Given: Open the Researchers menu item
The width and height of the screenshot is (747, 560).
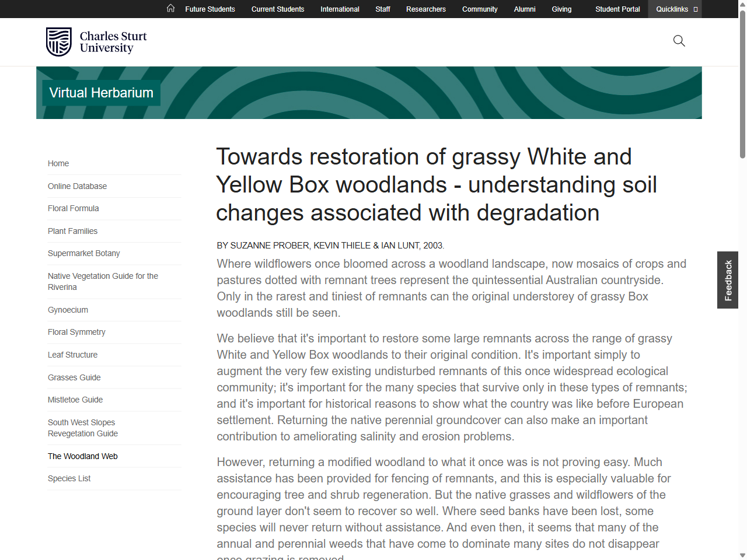Looking at the screenshot, I should [425, 9].
